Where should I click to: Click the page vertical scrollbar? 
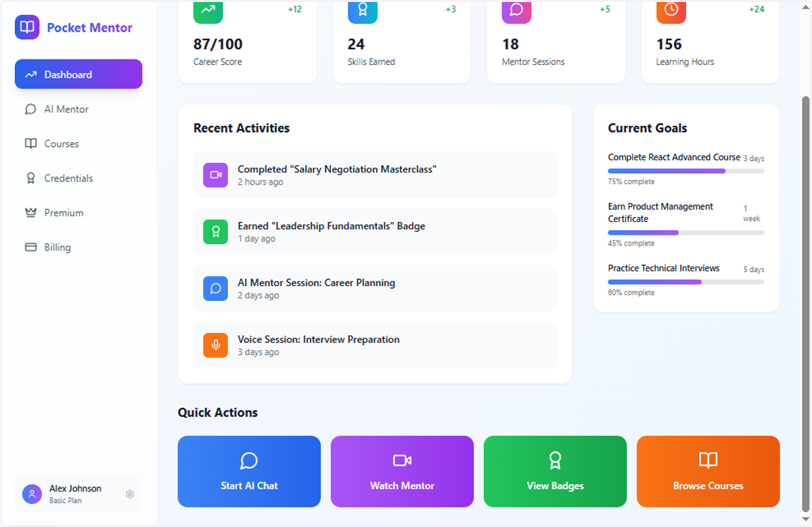[805, 303]
